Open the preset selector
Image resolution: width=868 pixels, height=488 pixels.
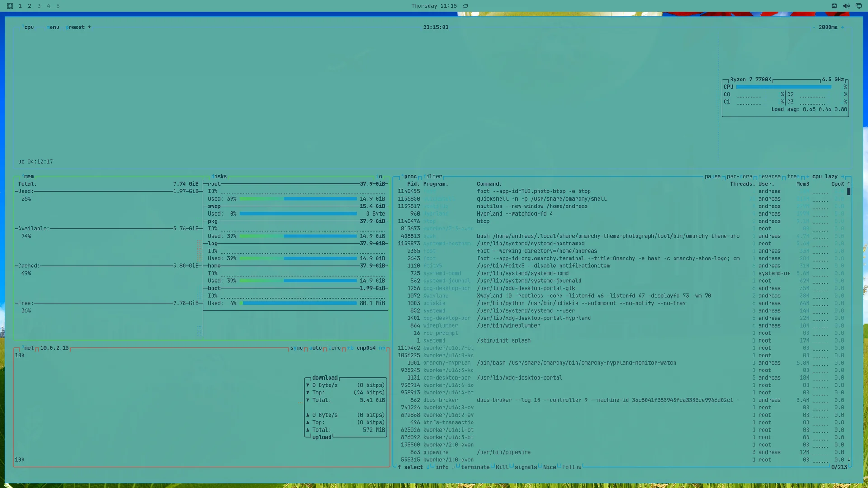tap(75, 28)
